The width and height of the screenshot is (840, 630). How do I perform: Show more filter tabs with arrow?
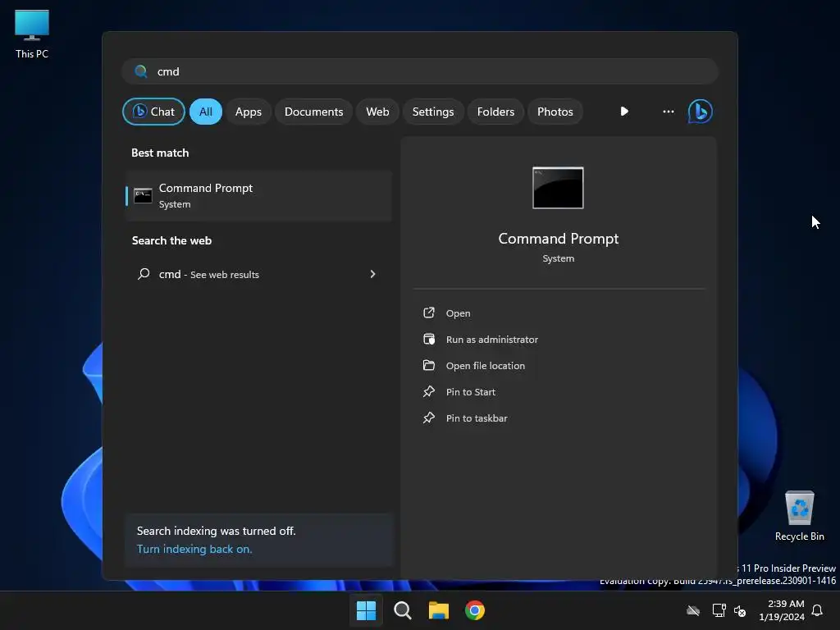click(624, 112)
